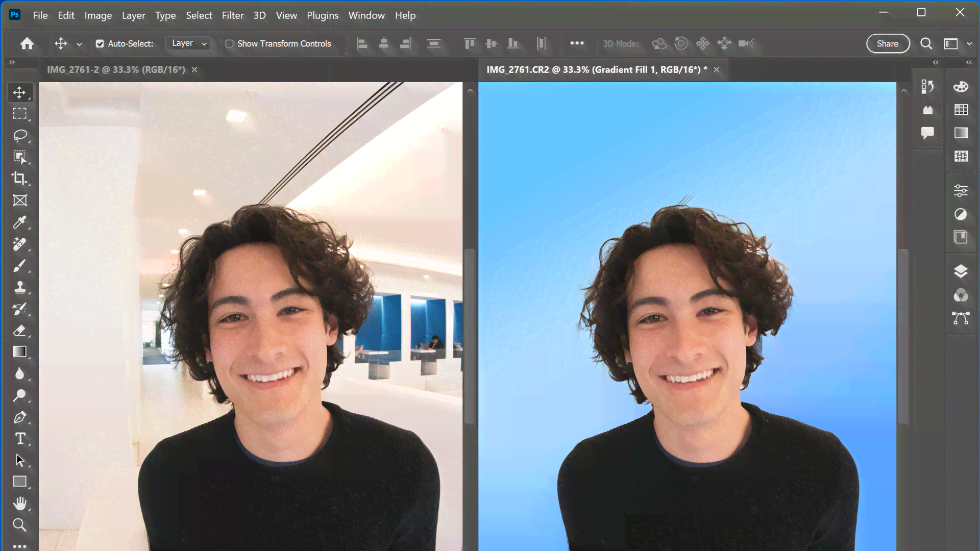Open the align and distribute more options
This screenshot has height=551, width=980.
pyautogui.click(x=577, y=43)
